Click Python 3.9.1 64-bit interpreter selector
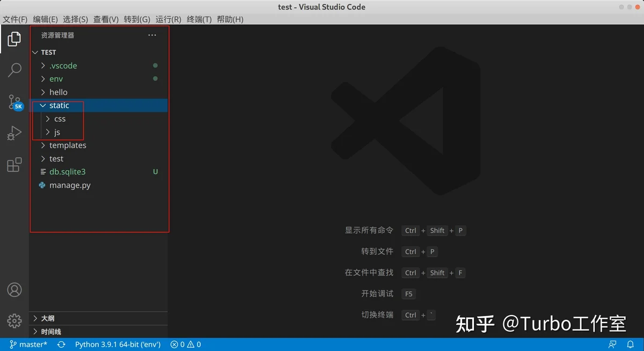Screen dimensions: 644x351 118,345
